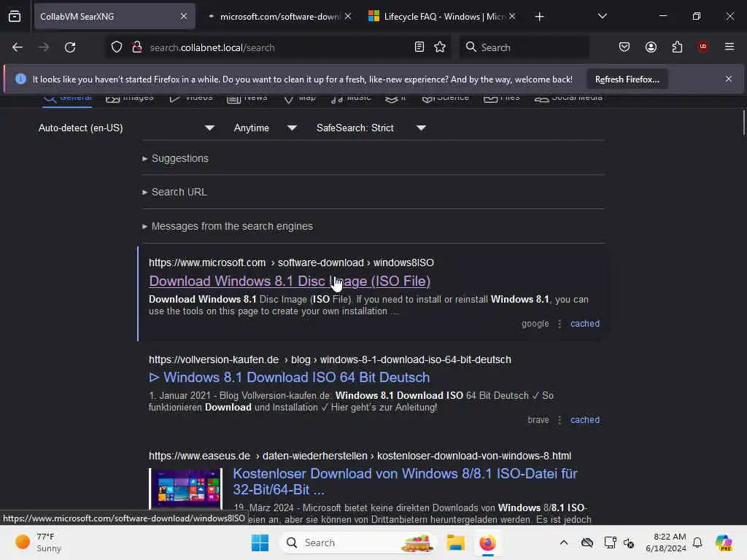Open a new tab with plus
Image resolution: width=747 pixels, height=560 pixels.
pos(539,17)
